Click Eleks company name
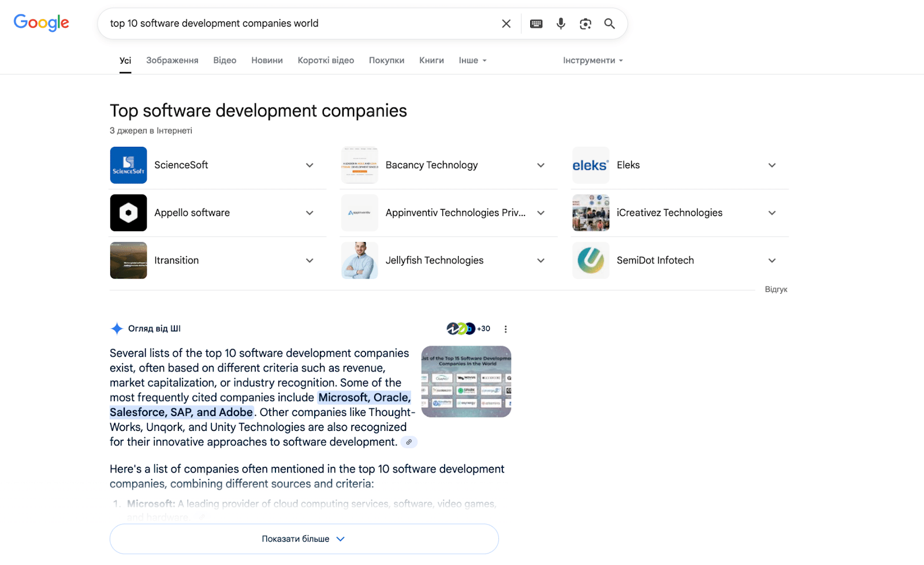Viewport: 924px width, 565px height. click(x=628, y=165)
